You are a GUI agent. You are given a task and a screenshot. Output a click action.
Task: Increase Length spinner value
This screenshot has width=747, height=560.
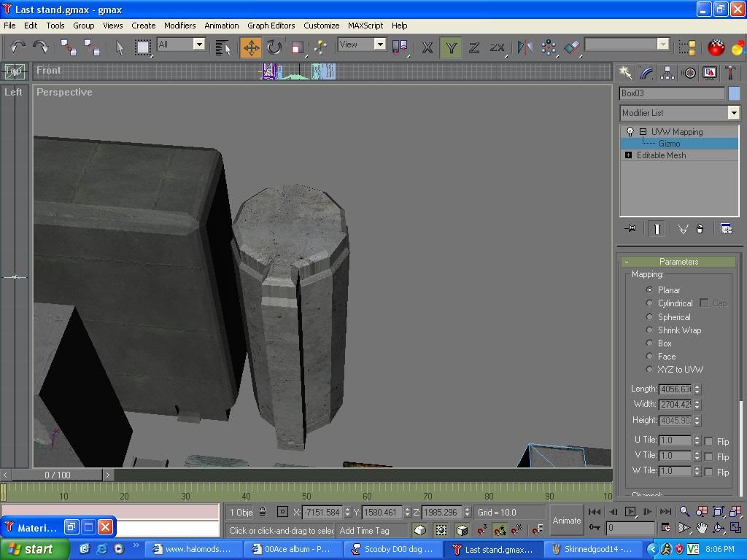(697, 386)
